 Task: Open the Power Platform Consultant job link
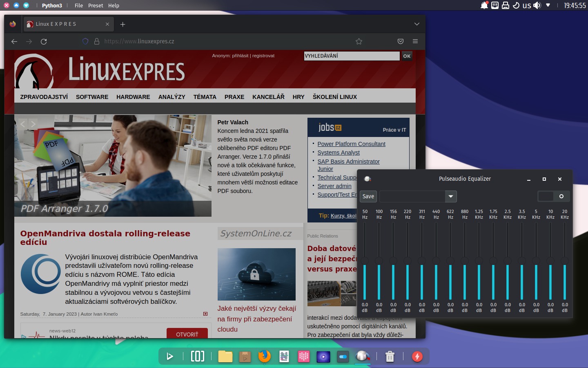[351, 144]
